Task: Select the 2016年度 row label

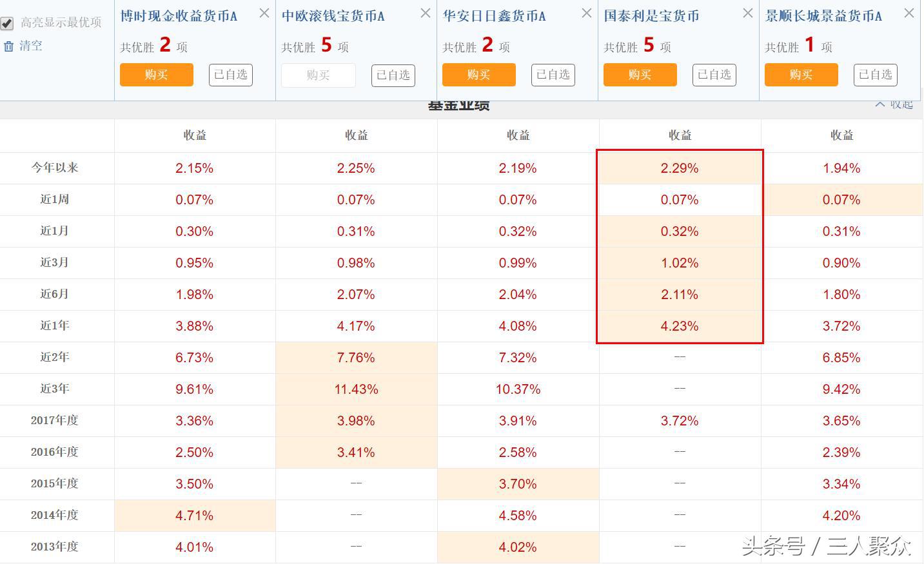Action: 55,452
